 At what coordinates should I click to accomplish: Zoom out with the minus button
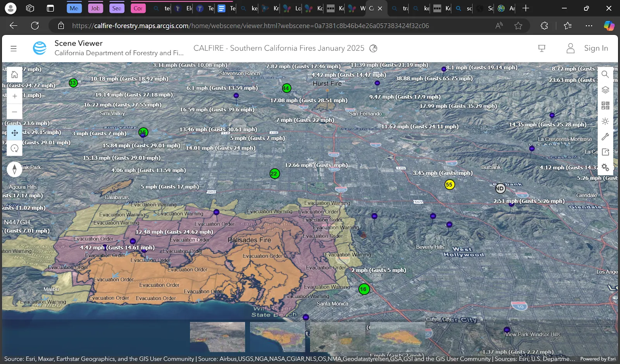coord(14,112)
